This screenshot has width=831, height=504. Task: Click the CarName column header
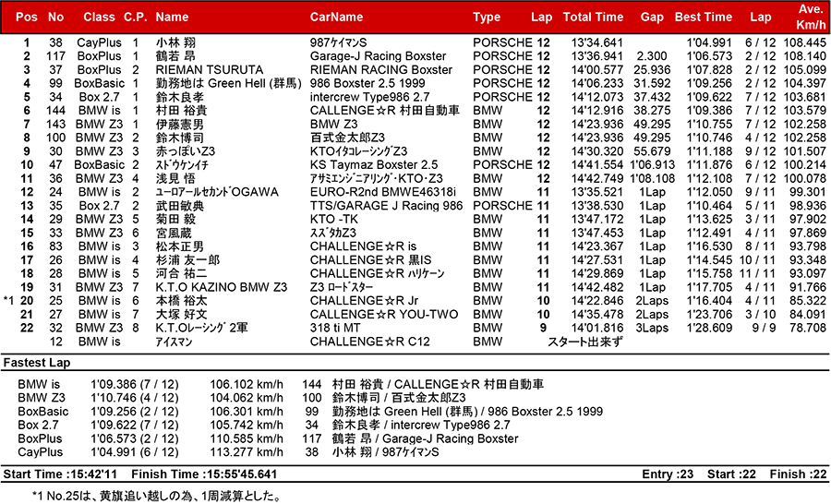pos(336,17)
